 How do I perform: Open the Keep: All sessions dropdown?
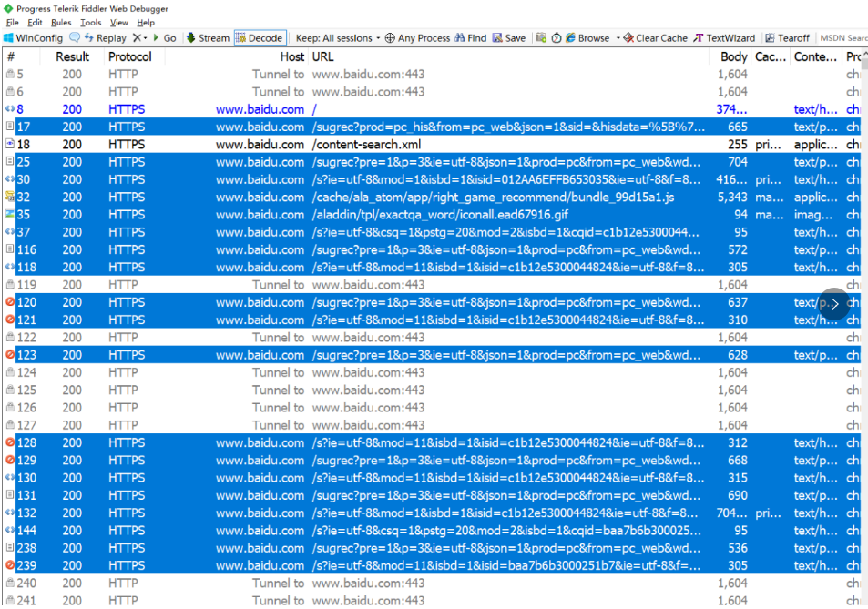338,37
